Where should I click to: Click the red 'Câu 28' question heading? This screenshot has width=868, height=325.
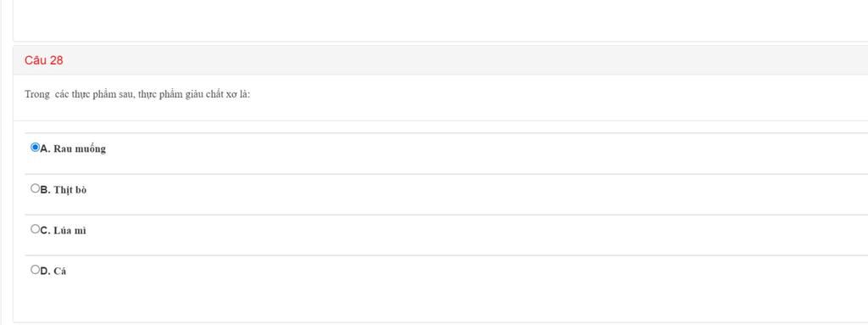(44, 60)
